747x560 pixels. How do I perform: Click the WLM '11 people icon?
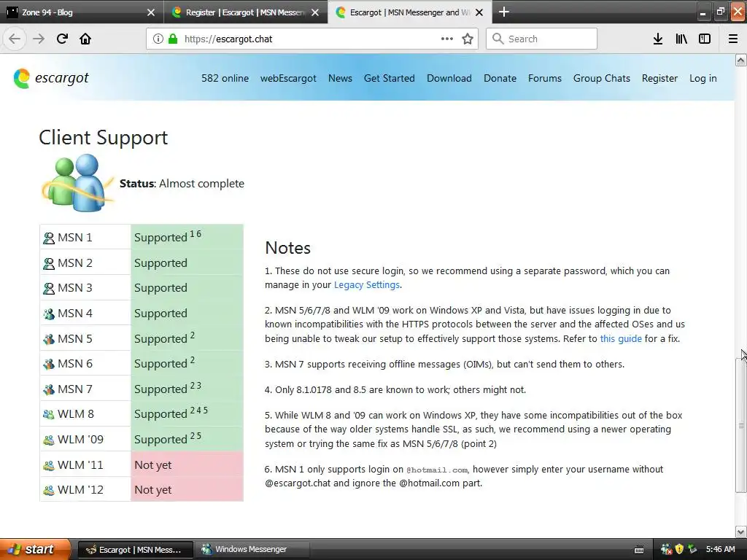[x=49, y=465]
